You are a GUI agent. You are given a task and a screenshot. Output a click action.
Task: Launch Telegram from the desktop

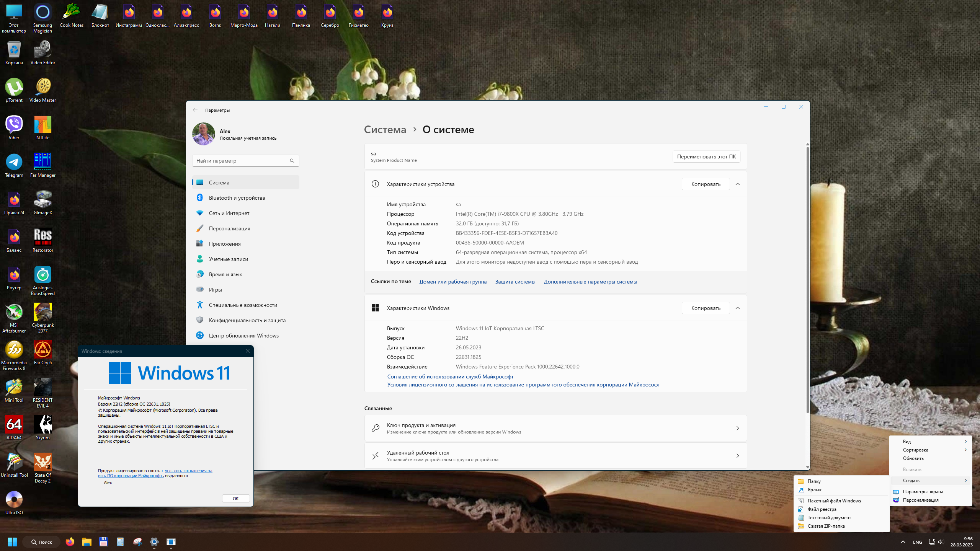coord(14,165)
